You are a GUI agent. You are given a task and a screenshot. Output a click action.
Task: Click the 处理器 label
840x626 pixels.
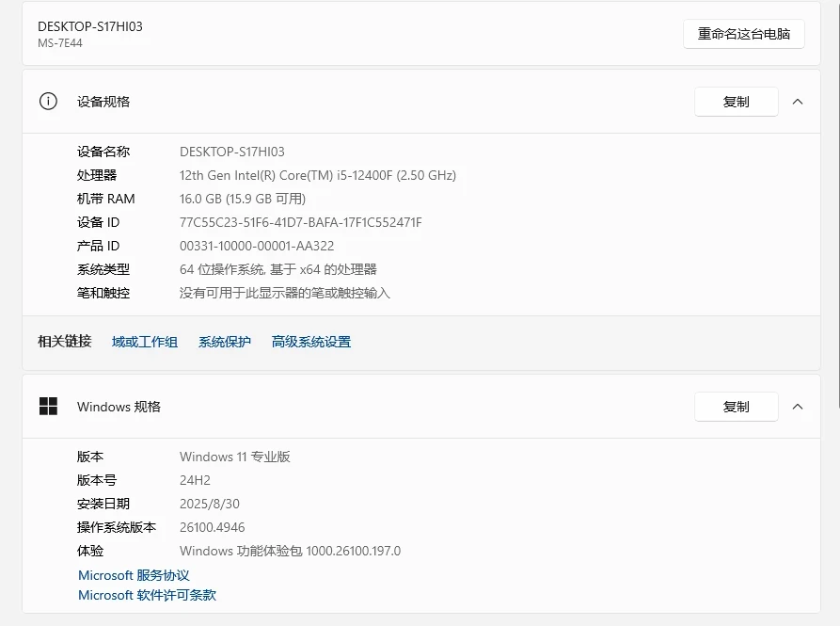pyautogui.click(x=97, y=175)
